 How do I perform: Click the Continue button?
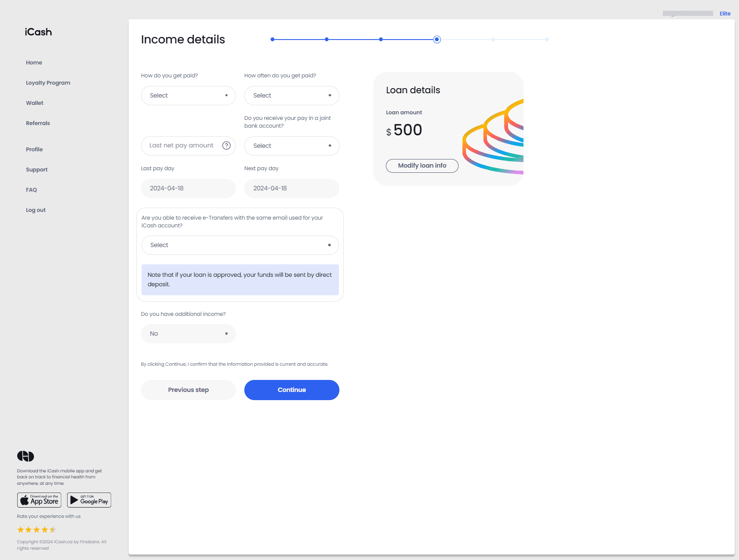pos(292,390)
